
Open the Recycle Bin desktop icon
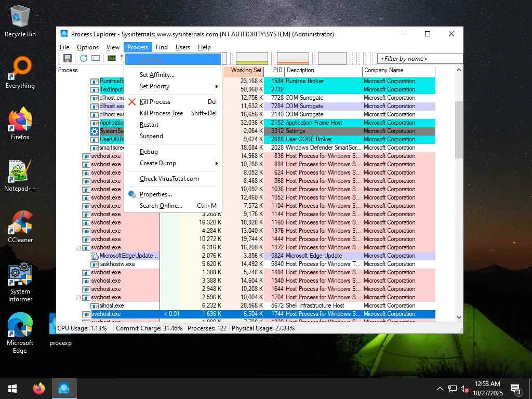point(20,20)
